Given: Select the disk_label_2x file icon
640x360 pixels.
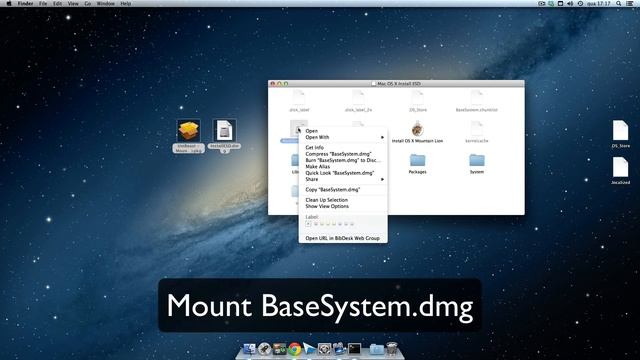Looking at the screenshot, I should point(358,98).
